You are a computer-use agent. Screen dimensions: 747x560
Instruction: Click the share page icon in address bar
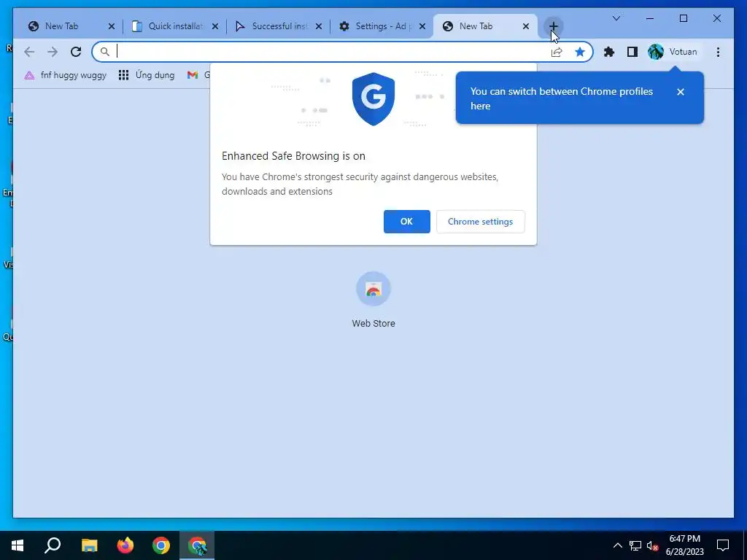tap(557, 52)
